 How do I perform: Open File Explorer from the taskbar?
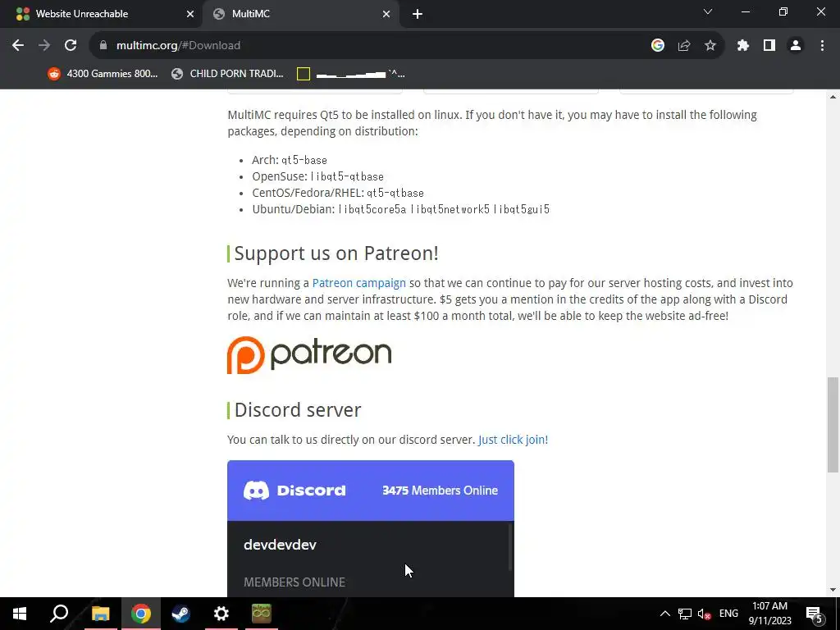click(x=100, y=614)
